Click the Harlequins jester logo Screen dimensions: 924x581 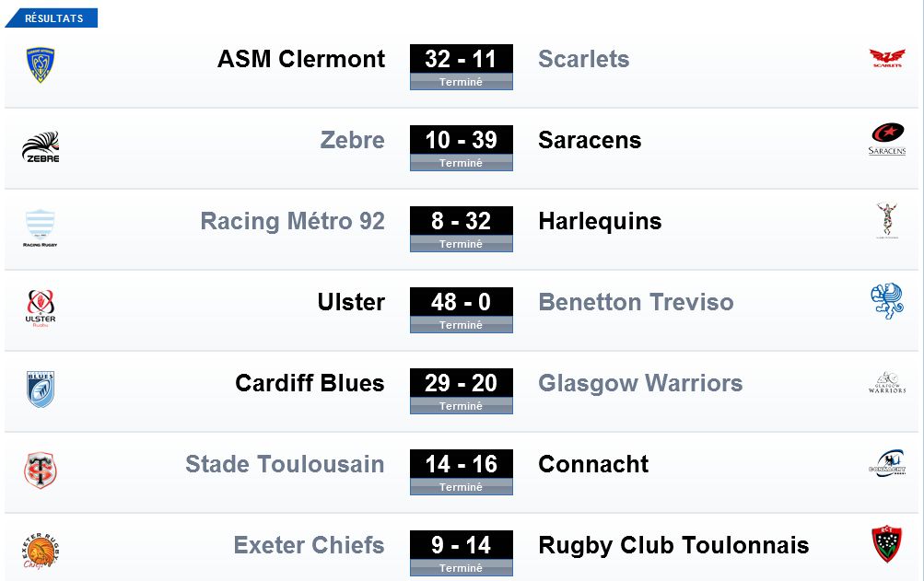887,220
